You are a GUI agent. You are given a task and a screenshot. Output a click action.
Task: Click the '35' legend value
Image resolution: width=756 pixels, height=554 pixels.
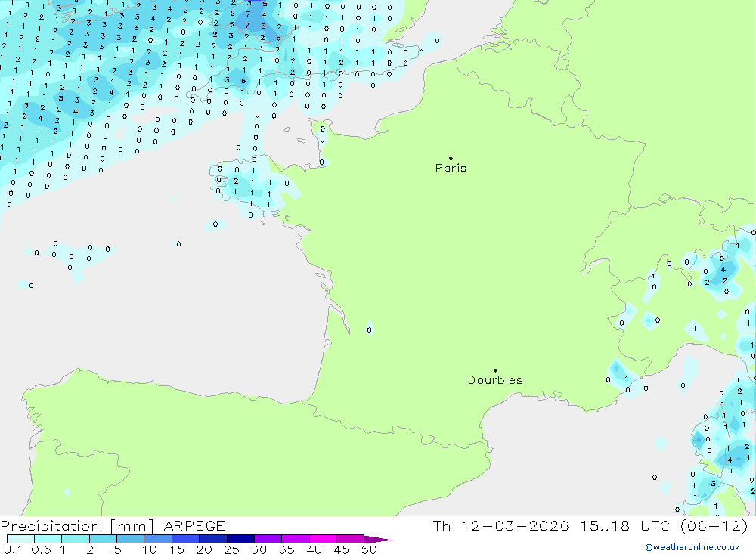coord(287,549)
